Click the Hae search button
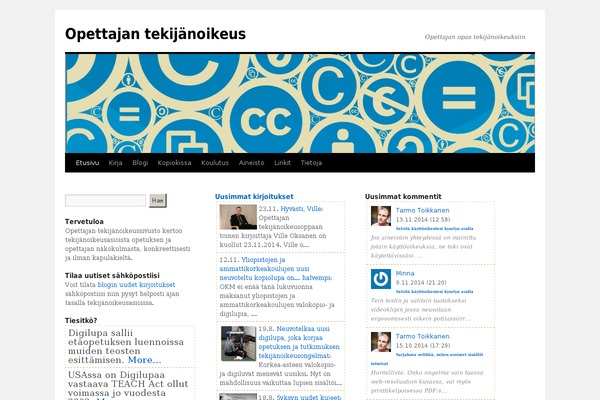This screenshot has width=600, height=400. pyautogui.click(x=158, y=201)
